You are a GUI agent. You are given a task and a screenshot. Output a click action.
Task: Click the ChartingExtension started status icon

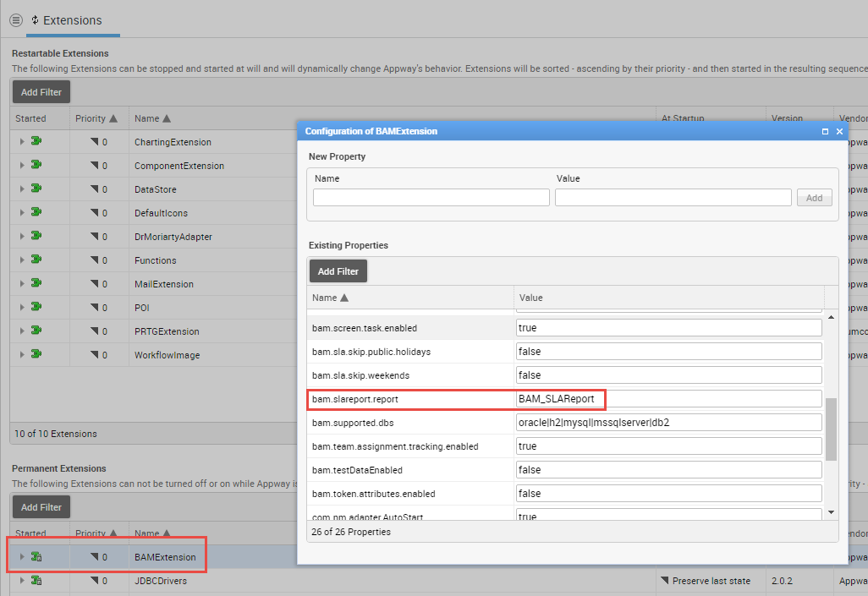[x=36, y=142]
